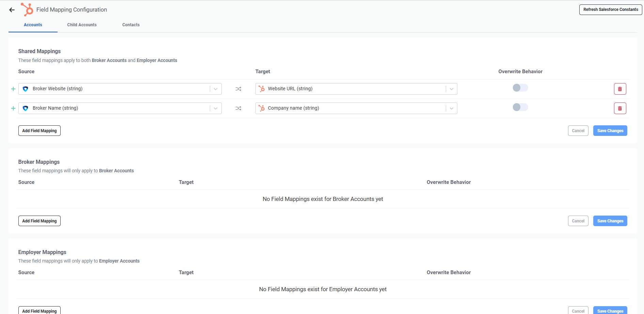
Task: Open the Broker Name (string) source selector
Action: [x=120, y=108]
